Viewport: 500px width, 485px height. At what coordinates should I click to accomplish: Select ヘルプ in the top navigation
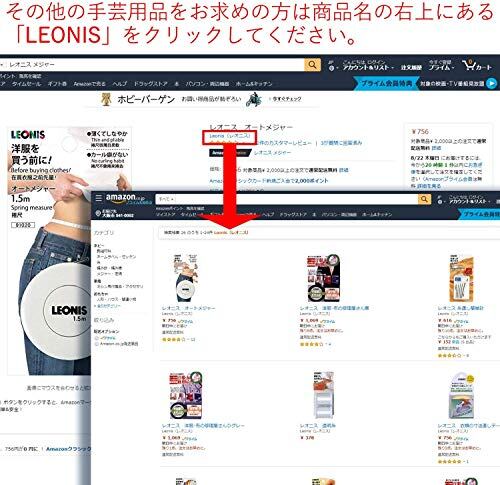(x=120, y=84)
